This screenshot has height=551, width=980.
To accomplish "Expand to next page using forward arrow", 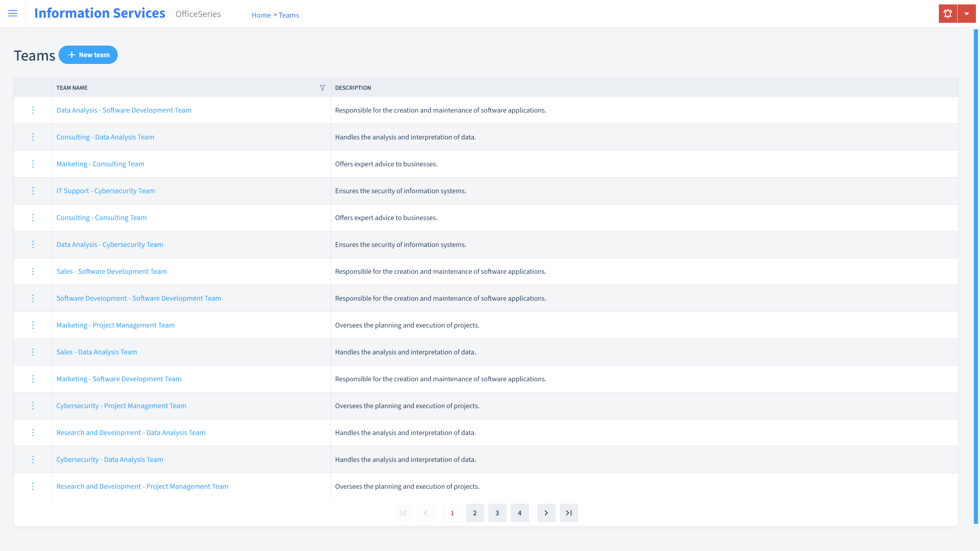I will 546,512.
